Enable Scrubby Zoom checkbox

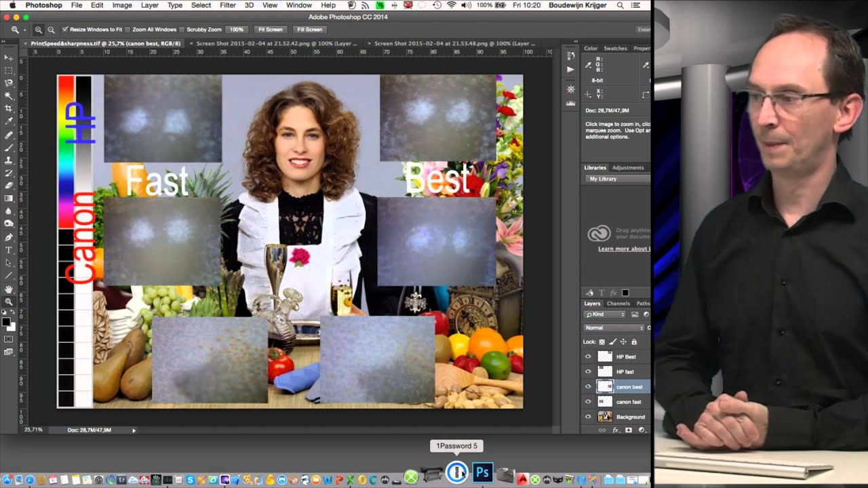(182, 30)
